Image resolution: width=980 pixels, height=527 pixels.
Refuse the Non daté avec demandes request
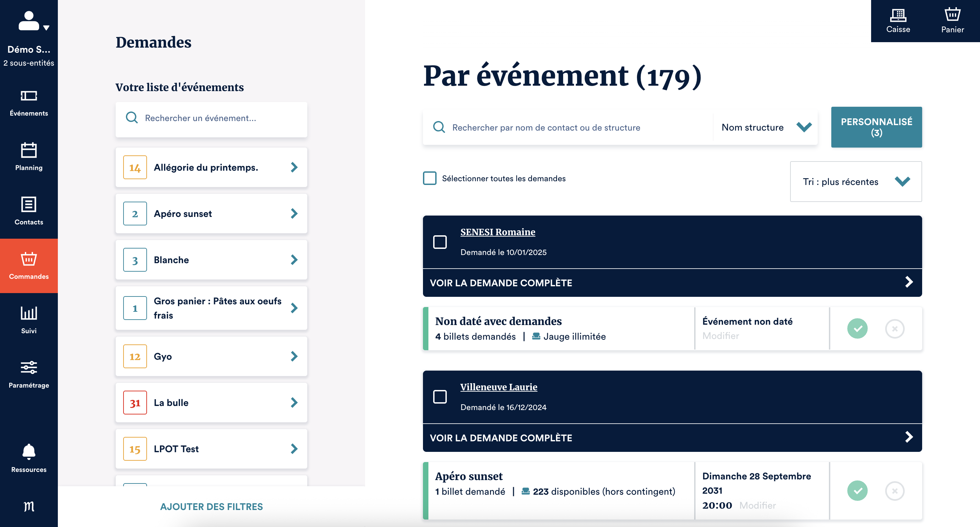894,328
